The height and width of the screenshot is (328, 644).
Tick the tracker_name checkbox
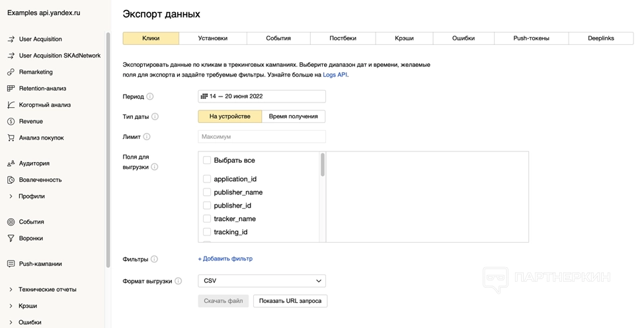point(207,219)
